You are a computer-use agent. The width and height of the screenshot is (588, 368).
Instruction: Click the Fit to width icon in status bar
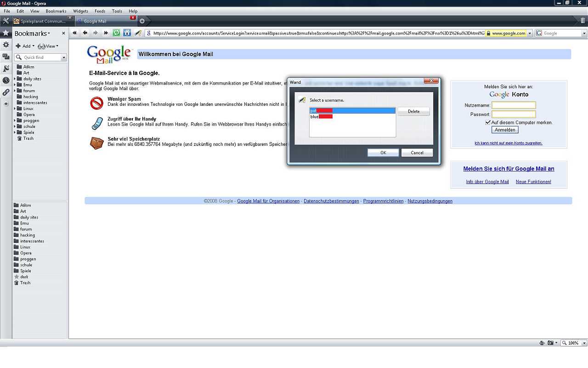[x=543, y=343]
